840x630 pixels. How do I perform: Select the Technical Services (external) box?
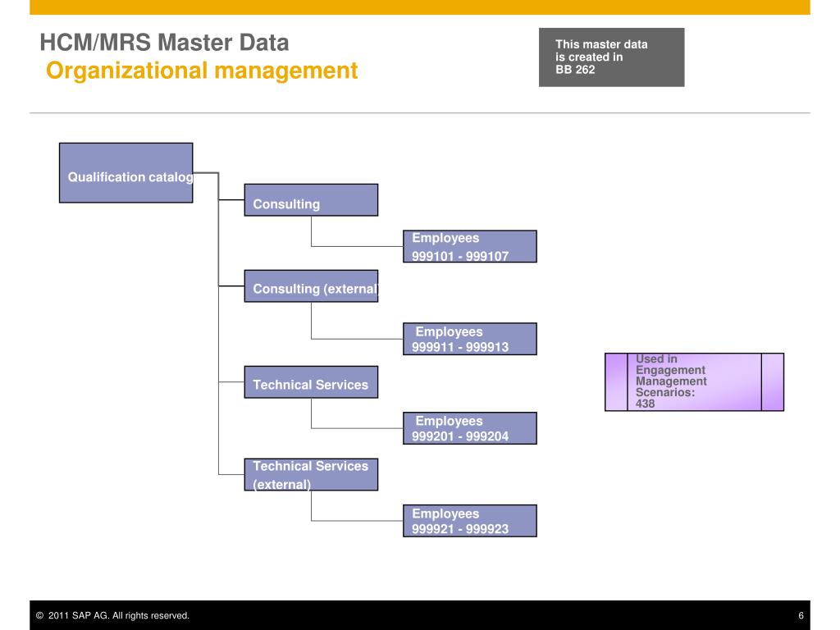311,475
